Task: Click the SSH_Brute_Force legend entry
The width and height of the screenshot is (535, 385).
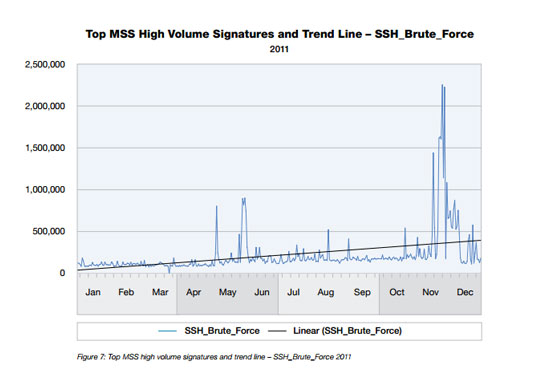Action: tap(209, 331)
